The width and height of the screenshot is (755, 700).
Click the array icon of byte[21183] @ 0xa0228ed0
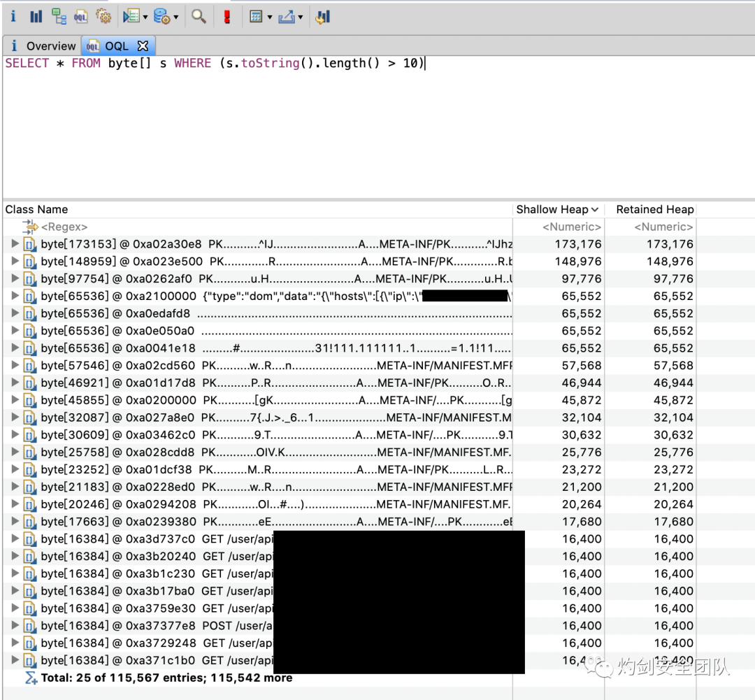point(29,487)
